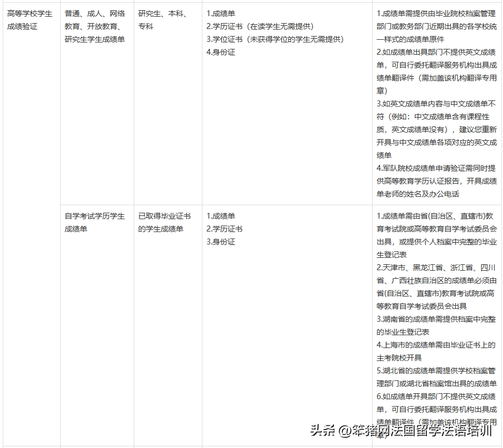Click the note about 毕业院校档案管理部门 transcript originals

[436, 26]
